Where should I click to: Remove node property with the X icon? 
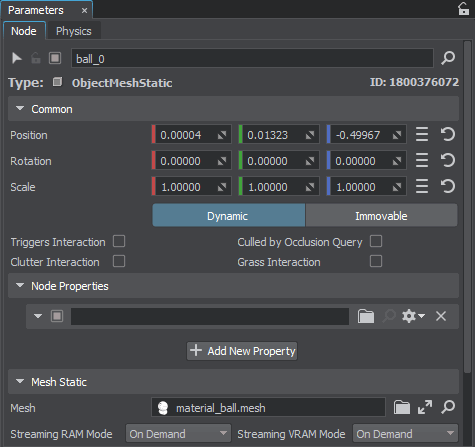(441, 316)
